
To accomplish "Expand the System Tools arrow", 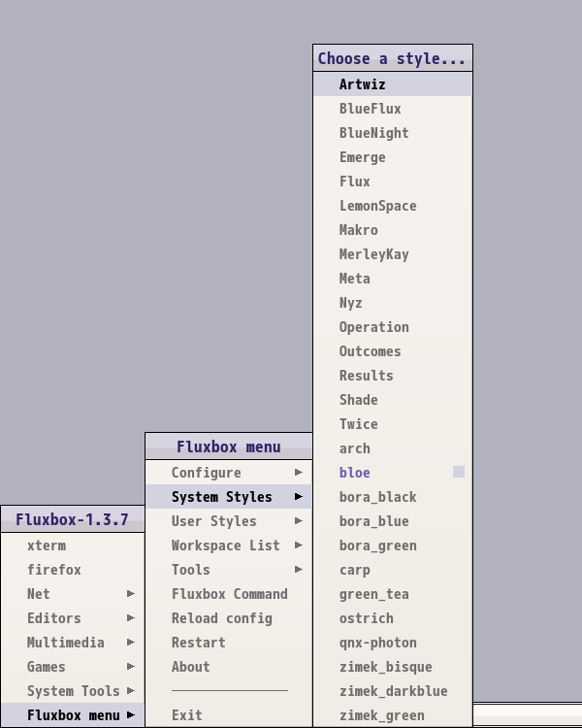I will [x=131, y=691].
